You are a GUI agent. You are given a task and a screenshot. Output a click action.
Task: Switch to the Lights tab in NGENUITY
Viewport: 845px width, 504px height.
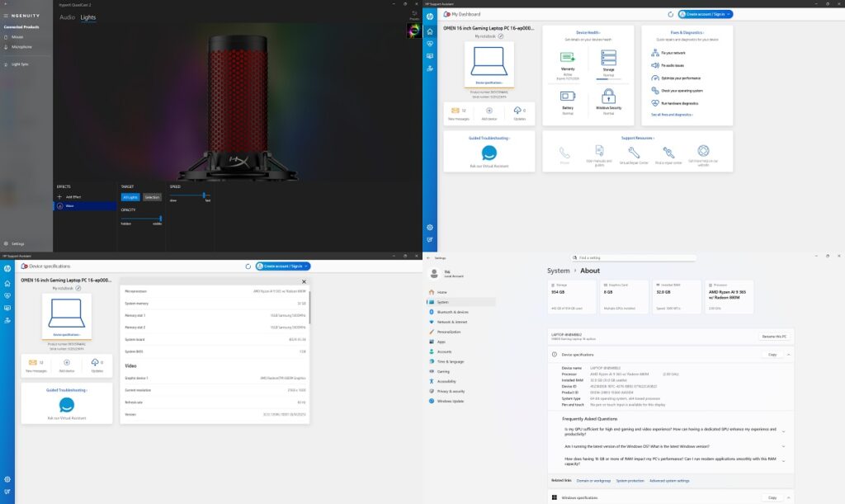87,17
